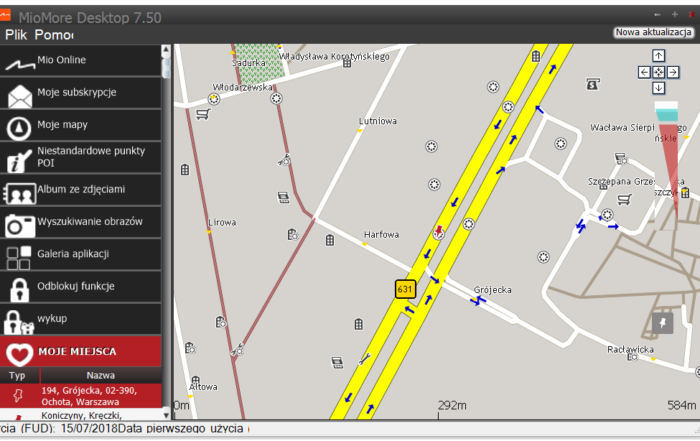The image size is (700, 441).
Task: Open the Pomoc menu
Action: [x=54, y=34]
